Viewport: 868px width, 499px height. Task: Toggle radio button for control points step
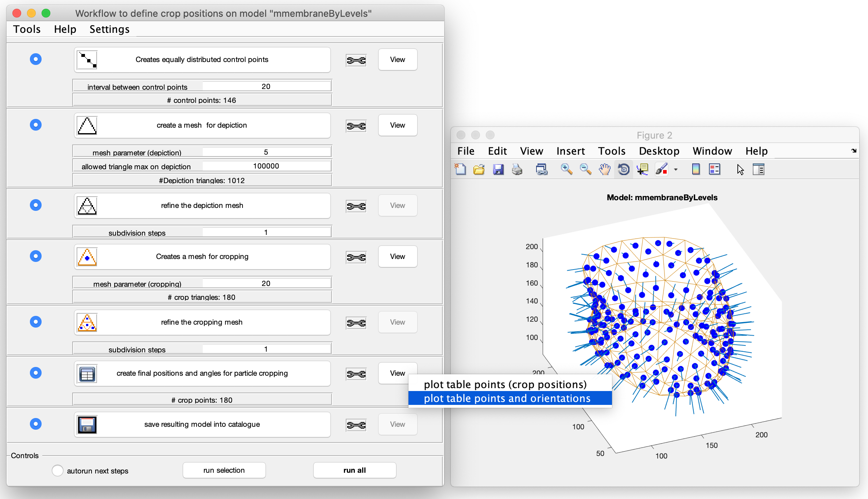(36, 59)
